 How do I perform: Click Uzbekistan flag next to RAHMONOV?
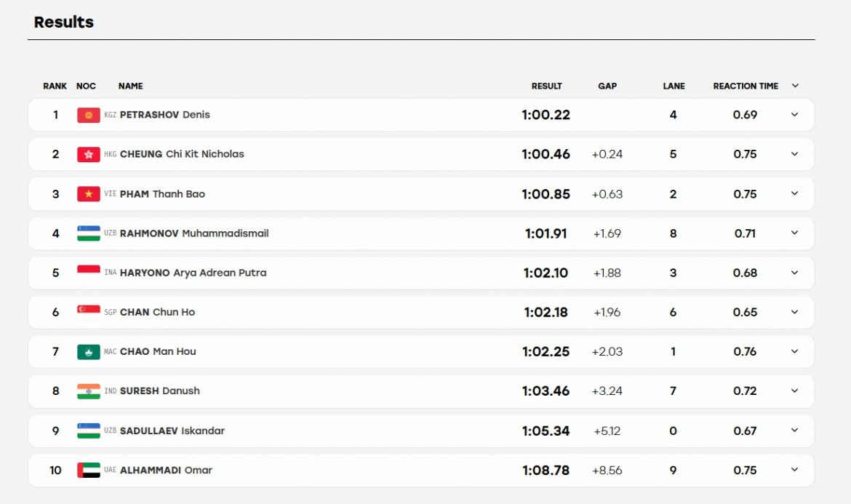89,233
